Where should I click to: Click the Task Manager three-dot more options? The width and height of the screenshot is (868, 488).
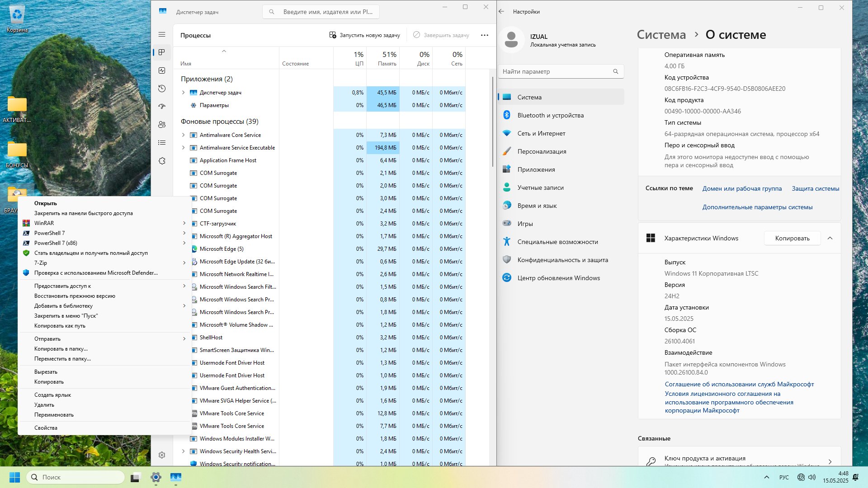point(485,35)
